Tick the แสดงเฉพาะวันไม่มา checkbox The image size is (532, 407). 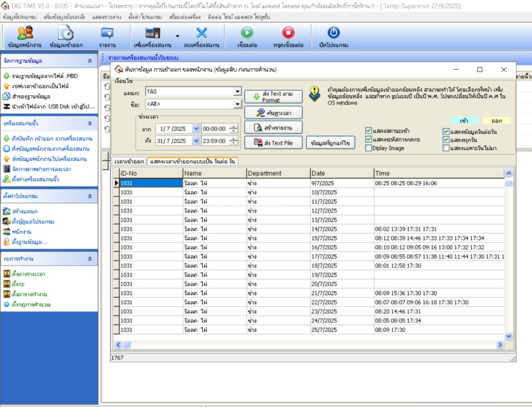446,148
